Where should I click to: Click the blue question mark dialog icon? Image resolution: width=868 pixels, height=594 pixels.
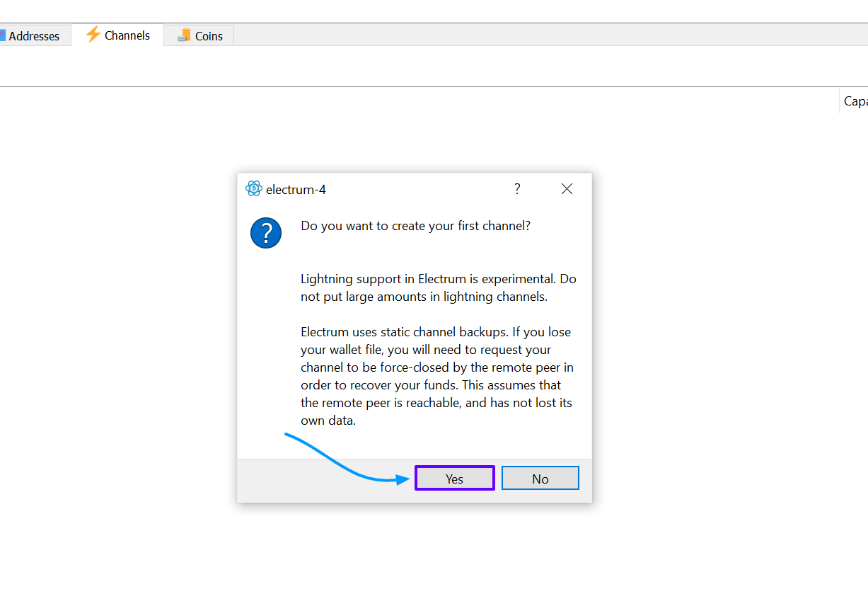point(266,232)
